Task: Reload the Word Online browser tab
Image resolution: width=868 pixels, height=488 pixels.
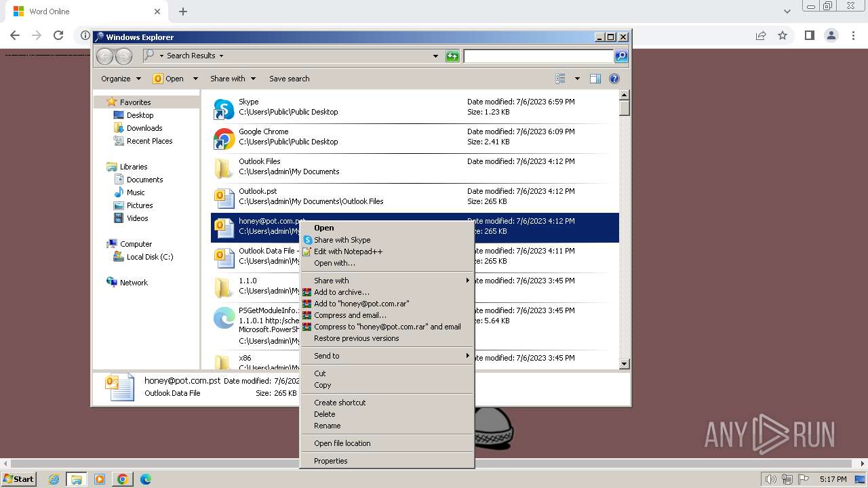Action: point(58,35)
